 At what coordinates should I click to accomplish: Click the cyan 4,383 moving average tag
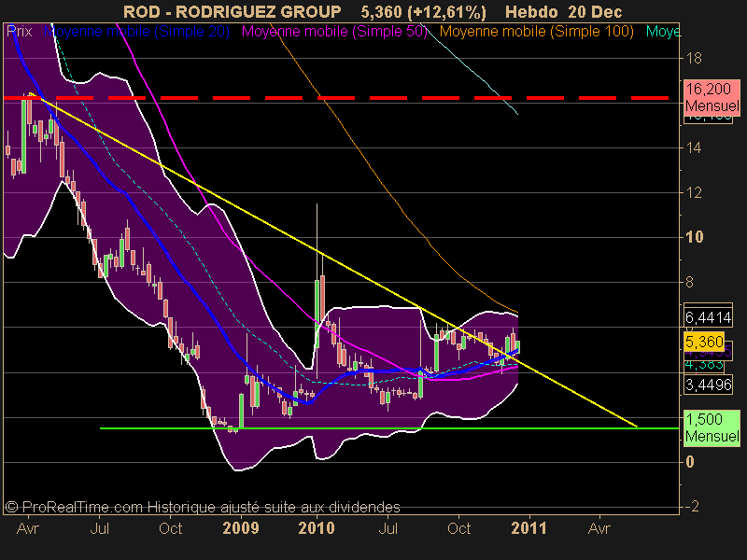[x=704, y=364]
